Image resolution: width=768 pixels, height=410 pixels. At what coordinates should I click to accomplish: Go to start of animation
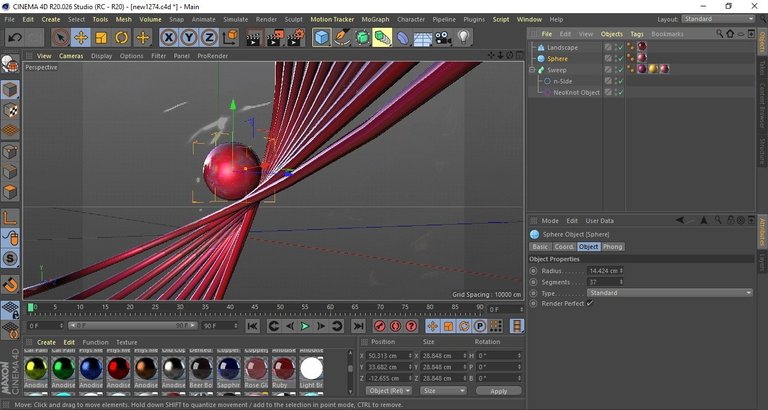[252, 326]
